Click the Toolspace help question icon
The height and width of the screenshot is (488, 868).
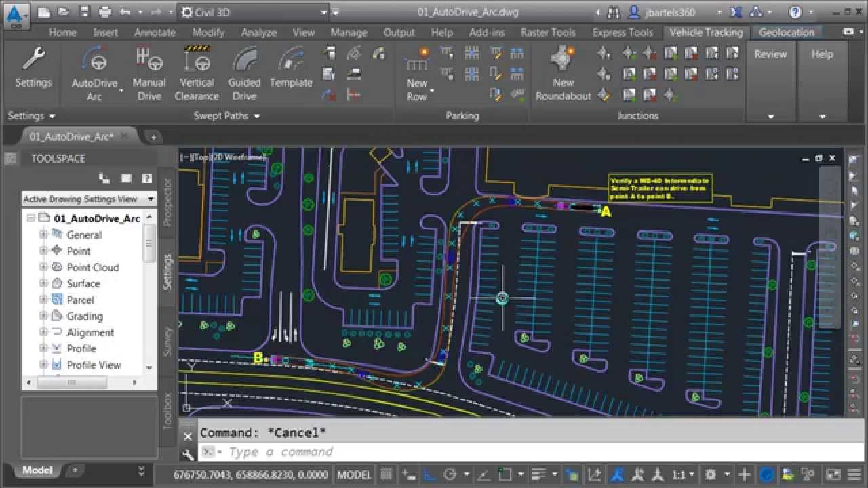[x=146, y=178]
